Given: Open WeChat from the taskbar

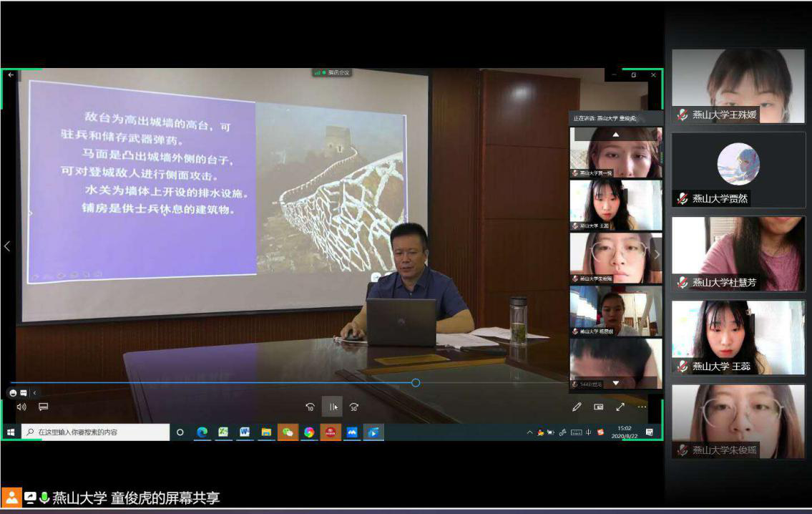Looking at the screenshot, I should pos(288,432).
